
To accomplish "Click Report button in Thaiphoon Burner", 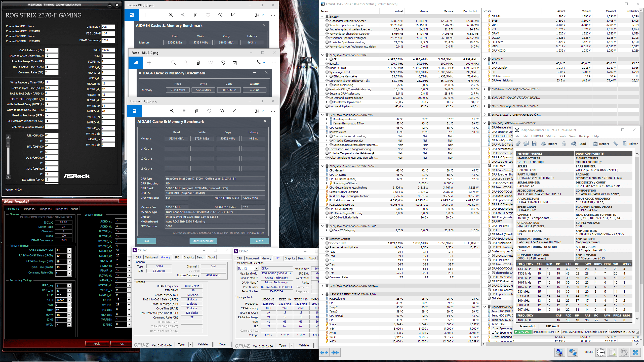I will click(x=601, y=144).
